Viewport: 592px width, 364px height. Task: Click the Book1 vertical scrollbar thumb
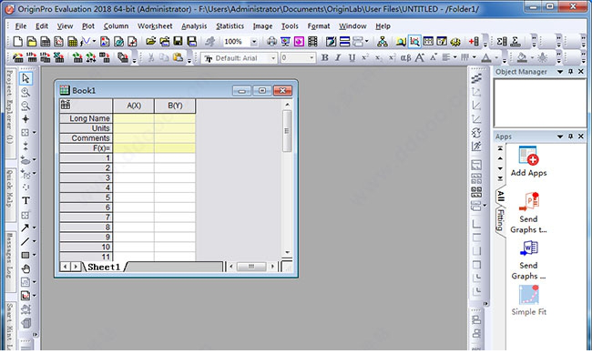pos(287,131)
